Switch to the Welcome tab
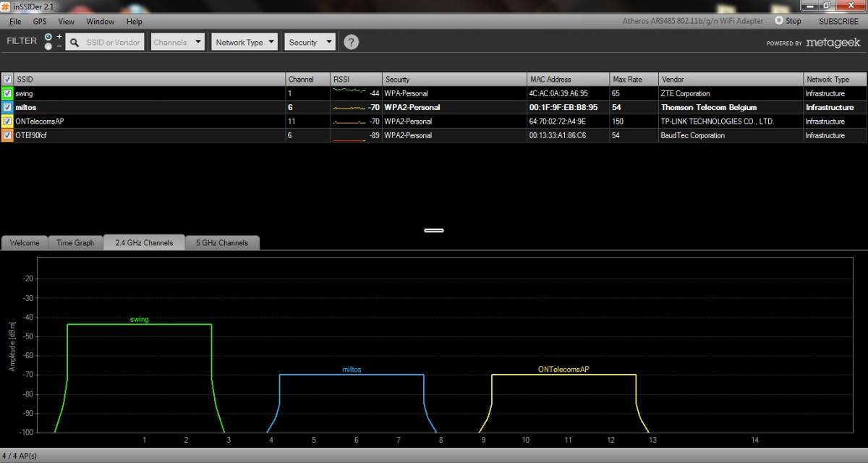 pos(25,243)
